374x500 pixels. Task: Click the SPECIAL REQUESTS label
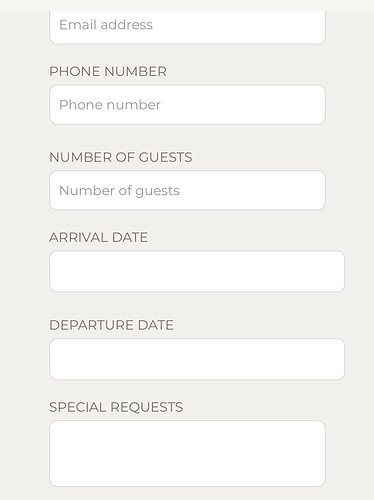pos(116,407)
